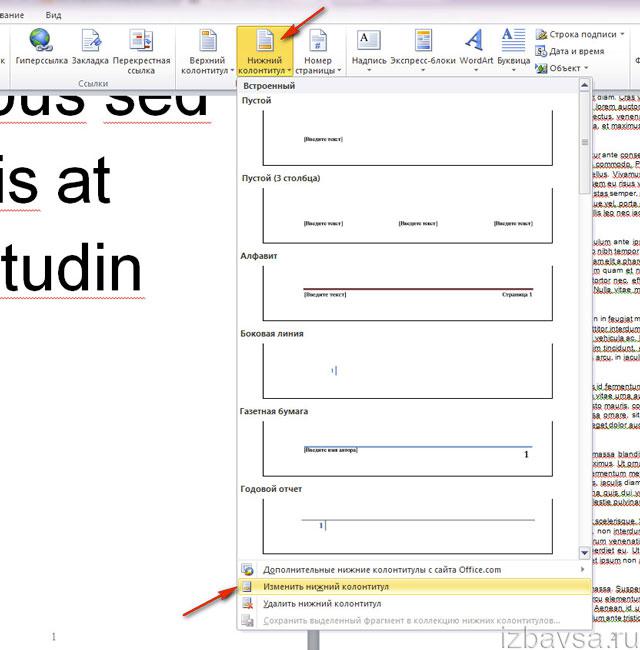The width and height of the screenshot is (640, 650).
Task: Open the Номер страницы dropdown
Action: click(319, 50)
